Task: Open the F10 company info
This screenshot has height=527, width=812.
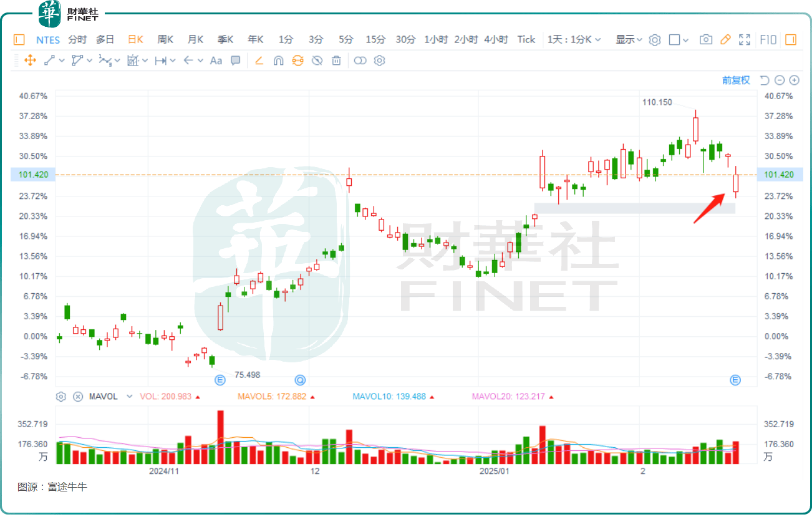Action: point(768,39)
